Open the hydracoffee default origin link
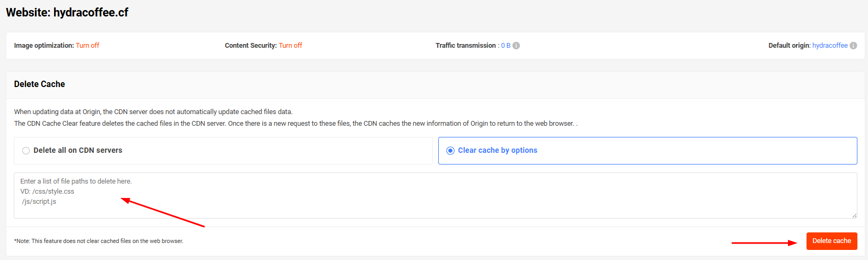This screenshot has width=868, height=260. click(x=830, y=46)
